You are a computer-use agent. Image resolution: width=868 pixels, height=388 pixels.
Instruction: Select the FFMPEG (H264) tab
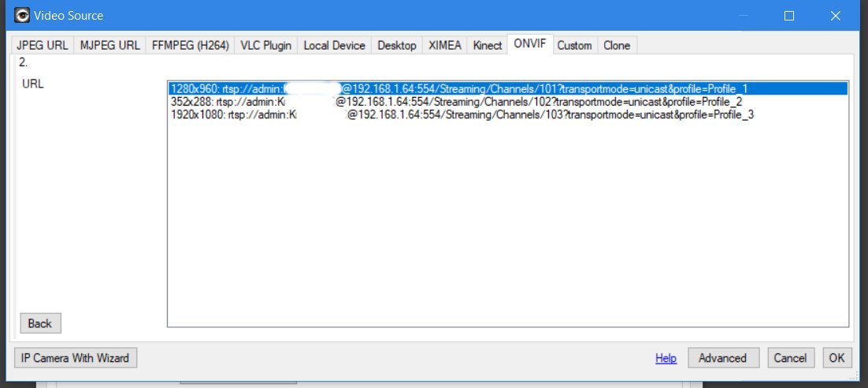[x=190, y=46]
